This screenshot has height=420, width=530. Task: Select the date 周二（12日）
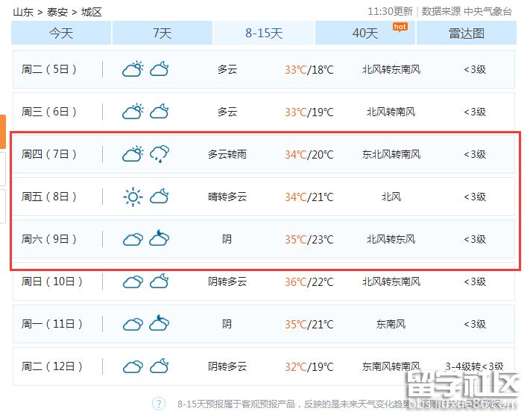click(x=52, y=366)
